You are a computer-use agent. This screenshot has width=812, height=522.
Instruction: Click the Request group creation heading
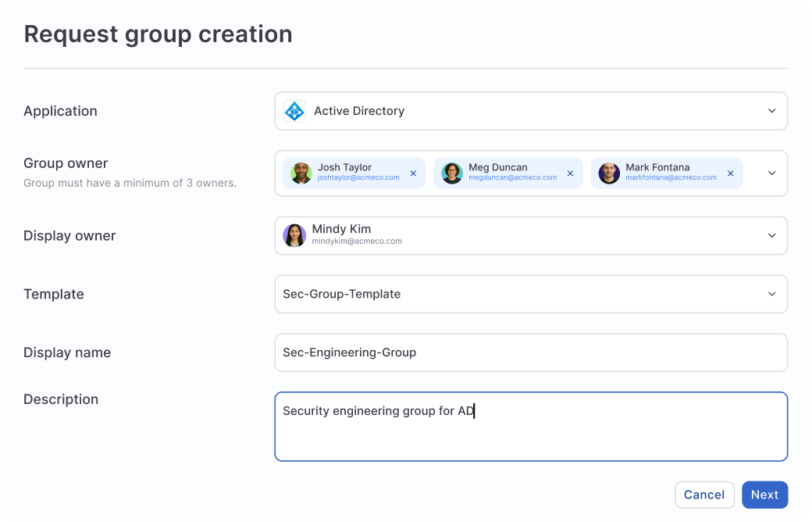(158, 34)
